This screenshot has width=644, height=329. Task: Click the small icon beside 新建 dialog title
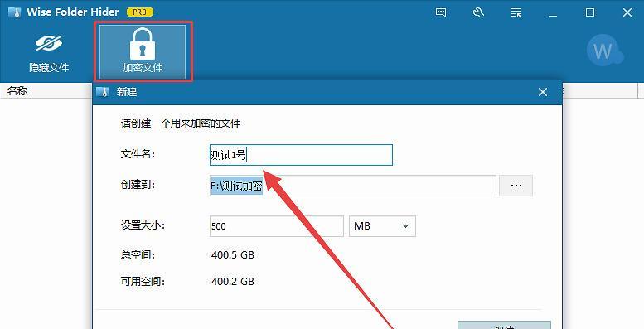coord(103,92)
